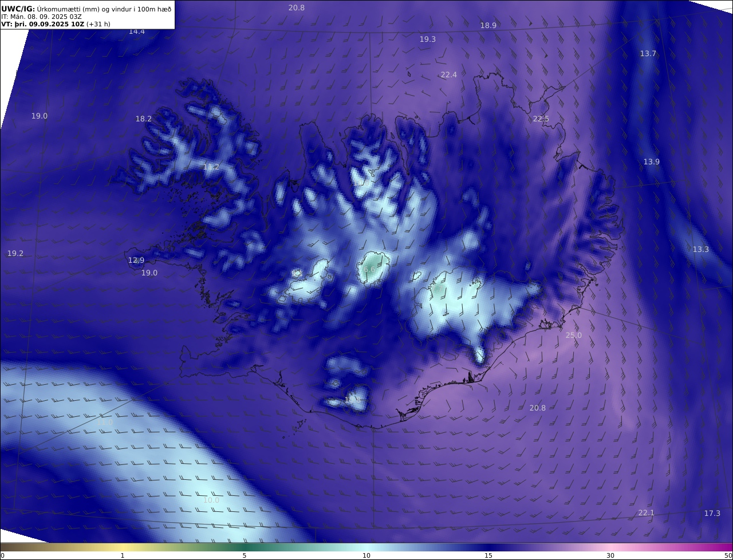Click the colorbar tick labeled 1
The height and width of the screenshot is (560, 733).
point(123,555)
